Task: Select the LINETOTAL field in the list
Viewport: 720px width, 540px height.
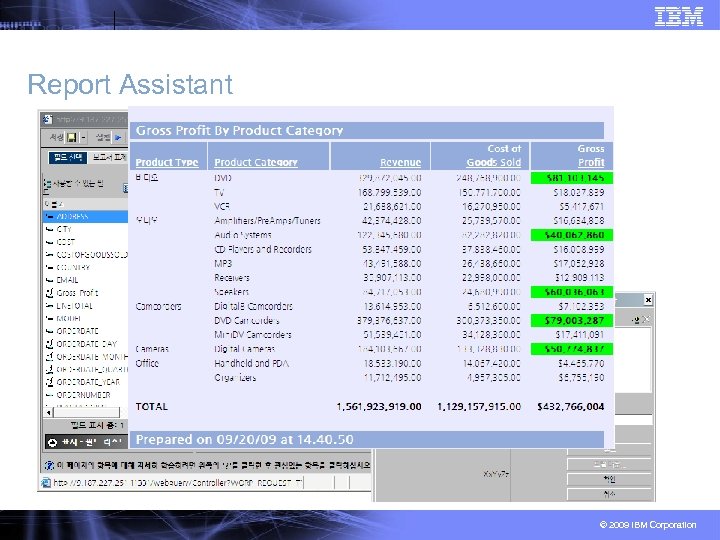Action: pos(85,306)
